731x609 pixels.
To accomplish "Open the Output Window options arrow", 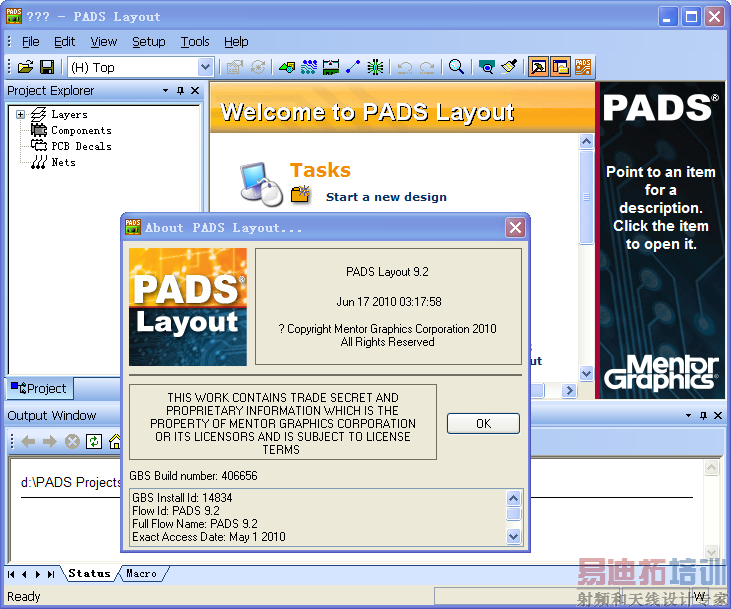I will tap(689, 415).
